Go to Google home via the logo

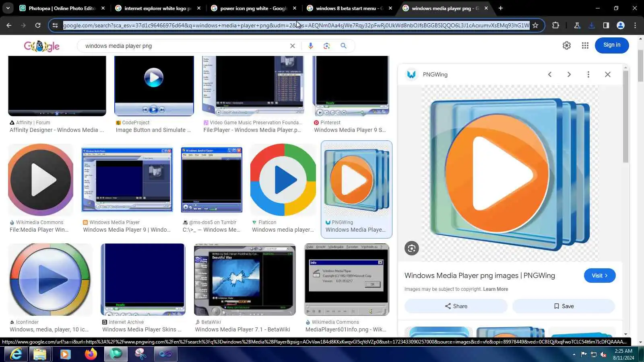point(41,46)
